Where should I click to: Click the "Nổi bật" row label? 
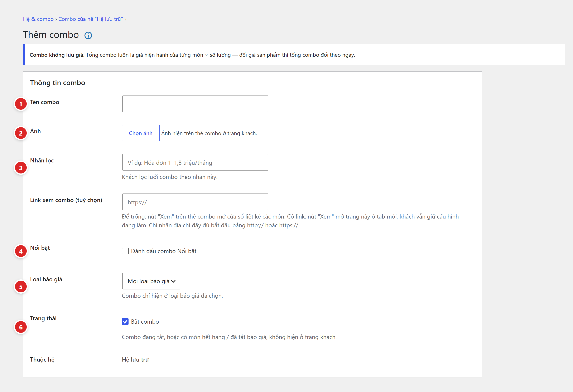pos(40,248)
